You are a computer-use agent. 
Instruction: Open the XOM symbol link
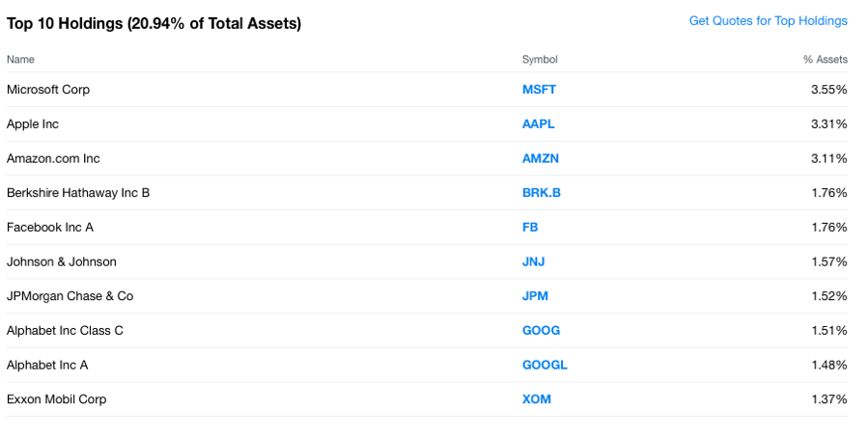click(x=536, y=399)
